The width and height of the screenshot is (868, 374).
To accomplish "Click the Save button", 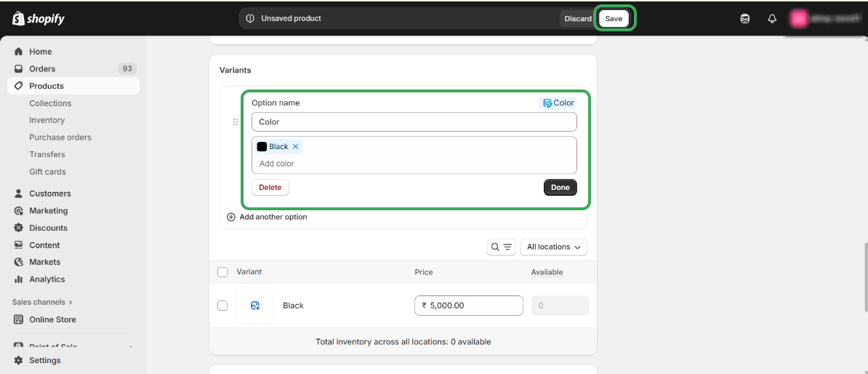I will tap(614, 19).
